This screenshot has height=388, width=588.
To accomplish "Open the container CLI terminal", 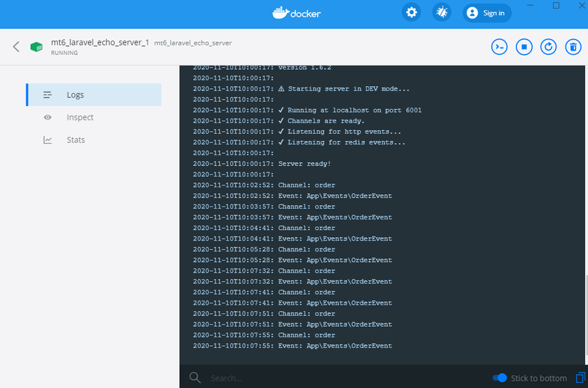I will pos(500,47).
